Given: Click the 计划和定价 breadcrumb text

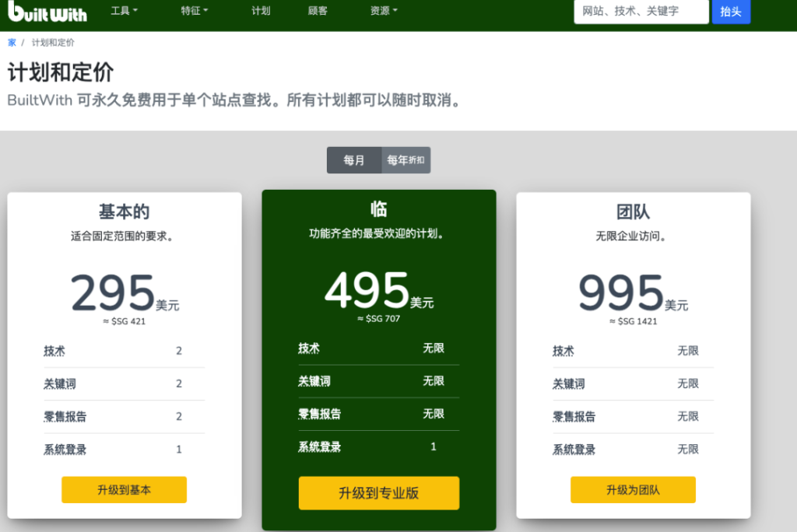Looking at the screenshot, I should pyautogui.click(x=53, y=43).
